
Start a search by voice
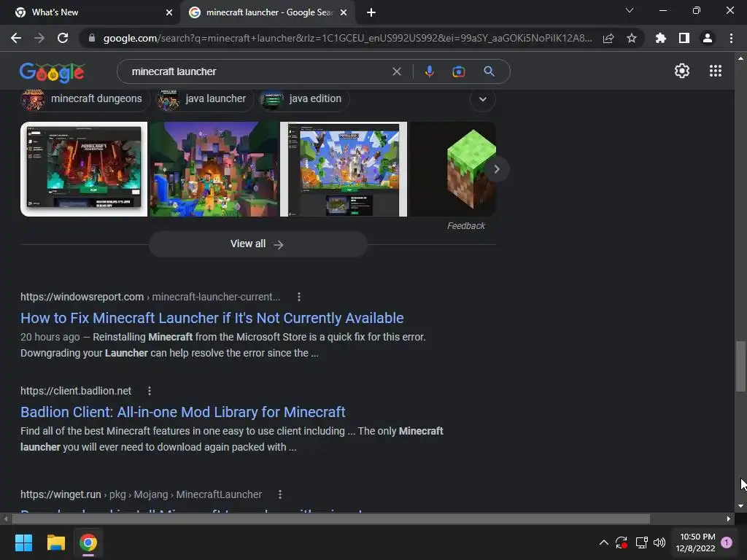click(429, 71)
